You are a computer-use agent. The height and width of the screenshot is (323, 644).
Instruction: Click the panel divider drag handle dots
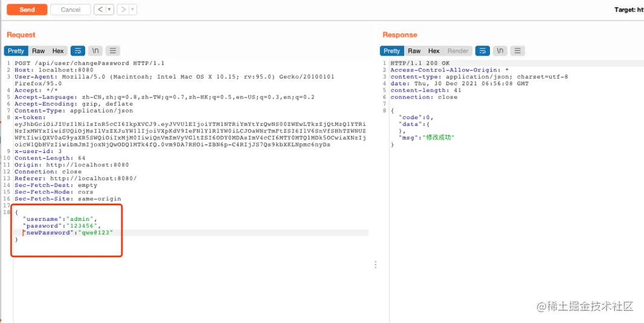[375, 264]
